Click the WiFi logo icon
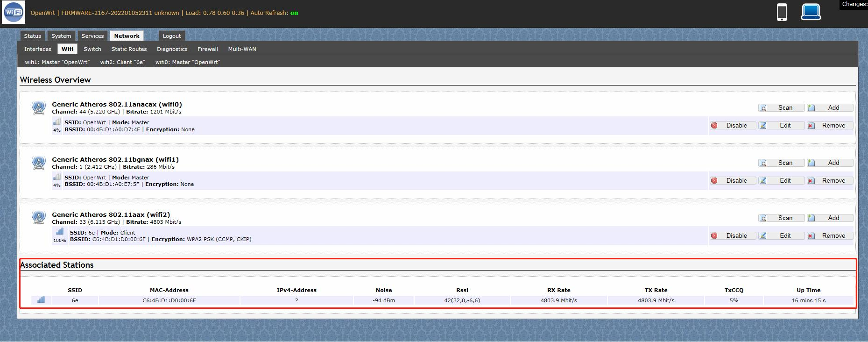Screen dimensions: 868x342 tap(14, 12)
